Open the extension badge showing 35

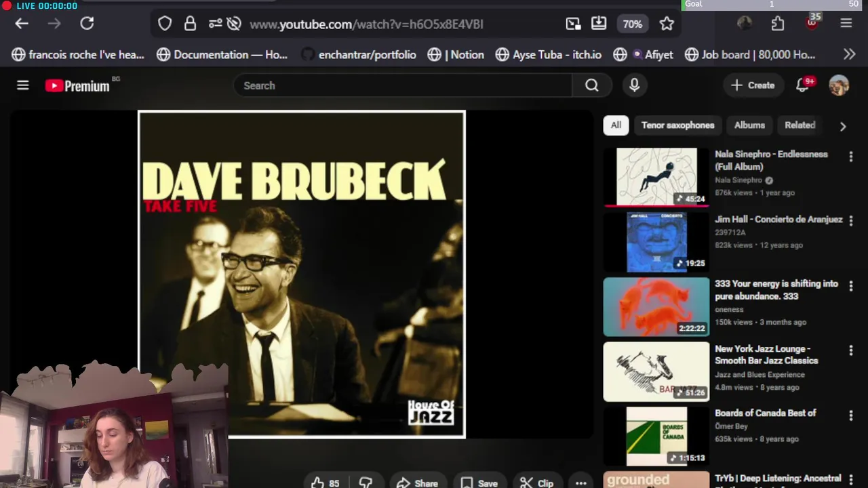coord(812,22)
